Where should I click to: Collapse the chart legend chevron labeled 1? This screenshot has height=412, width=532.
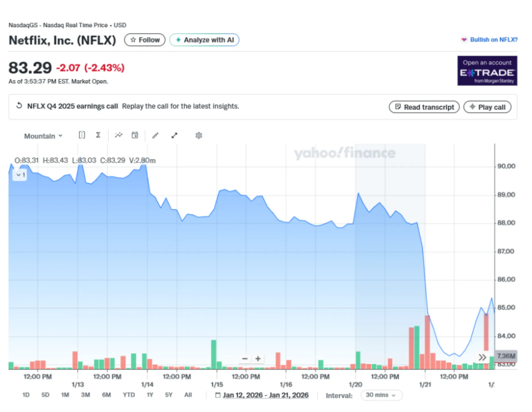[20, 175]
